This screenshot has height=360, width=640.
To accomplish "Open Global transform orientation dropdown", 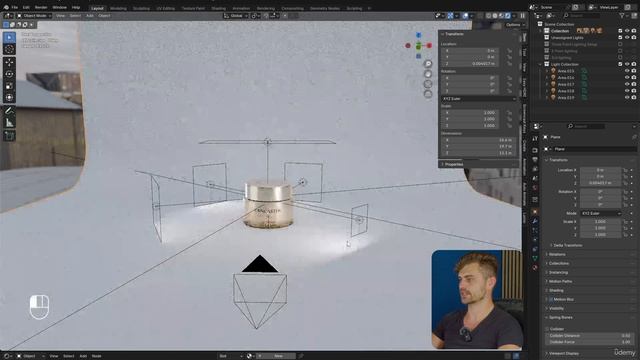I will click(x=236, y=16).
